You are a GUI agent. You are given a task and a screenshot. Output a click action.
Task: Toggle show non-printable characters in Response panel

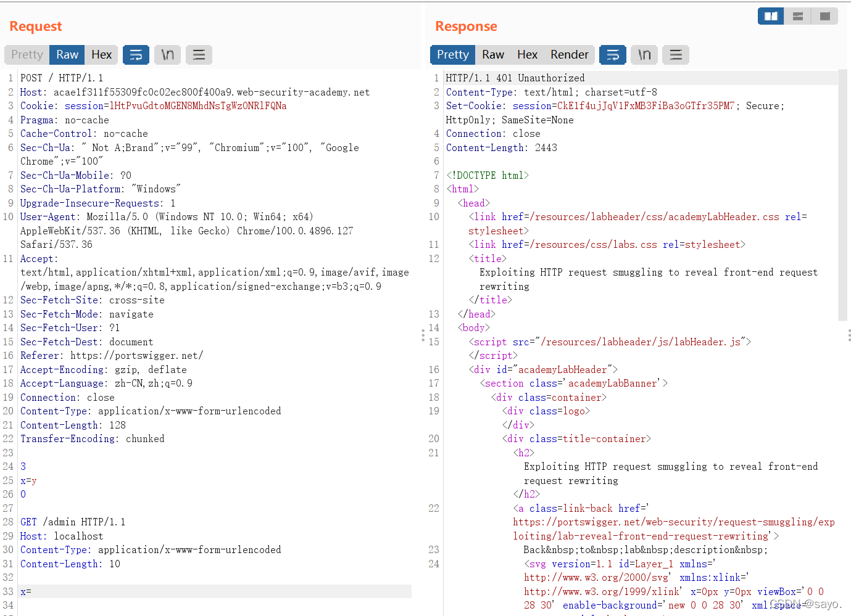[644, 55]
